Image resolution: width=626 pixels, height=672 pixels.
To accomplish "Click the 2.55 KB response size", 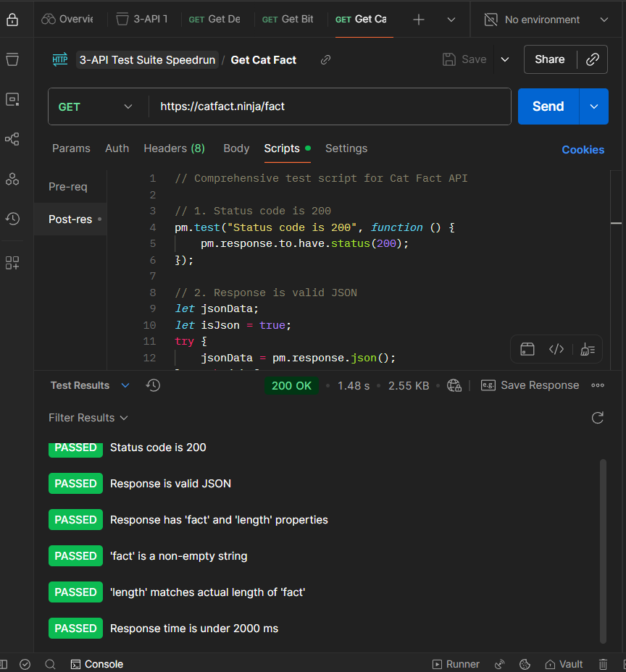I will (x=409, y=386).
